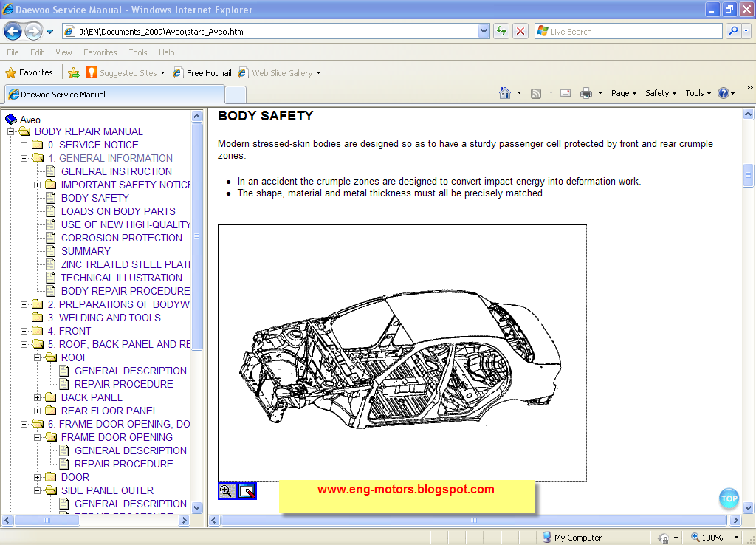The width and height of the screenshot is (756, 545).
Task: Open BODY SAFETY page in tree
Action: (x=95, y=198)
